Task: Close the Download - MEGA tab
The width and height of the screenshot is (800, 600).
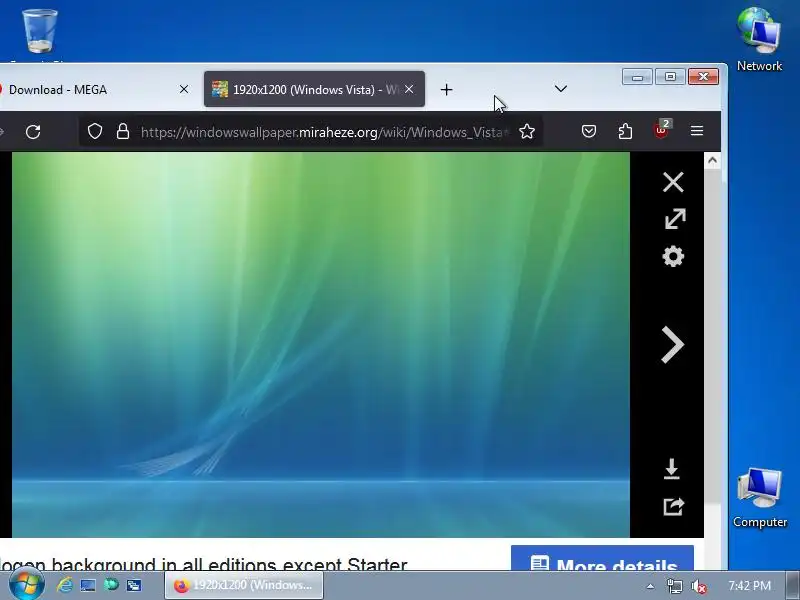Action: 184,89
